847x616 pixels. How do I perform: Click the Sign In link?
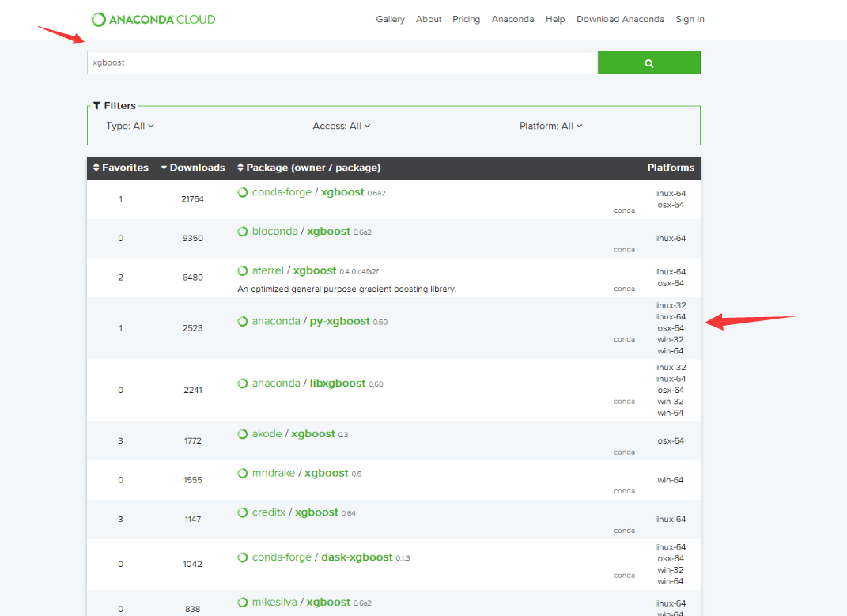690,20
